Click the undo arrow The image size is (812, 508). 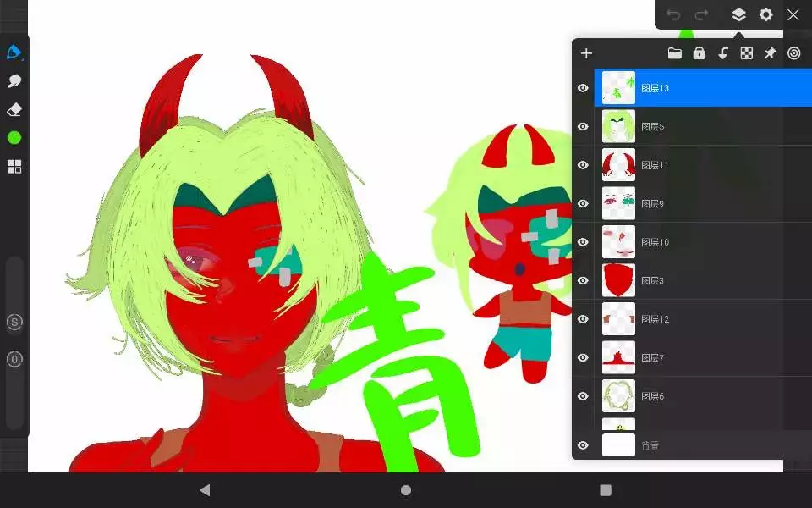click(673, 14)
